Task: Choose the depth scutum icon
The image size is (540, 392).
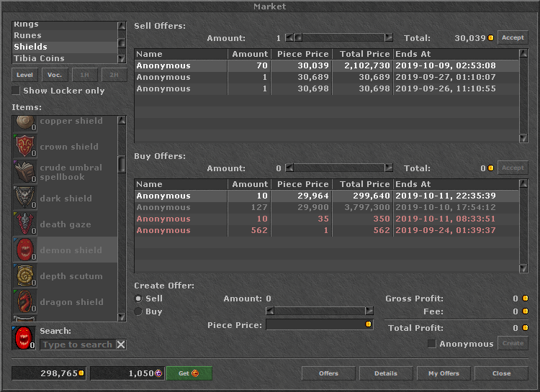Action: pyautogui.click(x=24, y=275)
